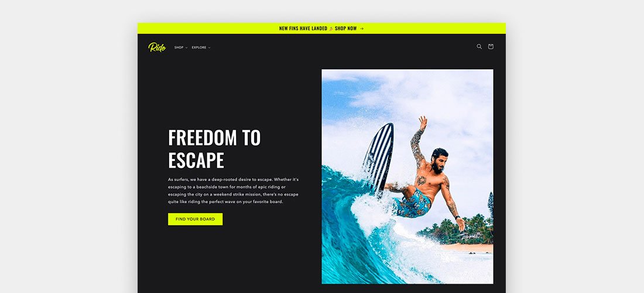This screenshot has width=644, height=293.
Task: Open the Shop navigation item
Action: coord(179,47)
